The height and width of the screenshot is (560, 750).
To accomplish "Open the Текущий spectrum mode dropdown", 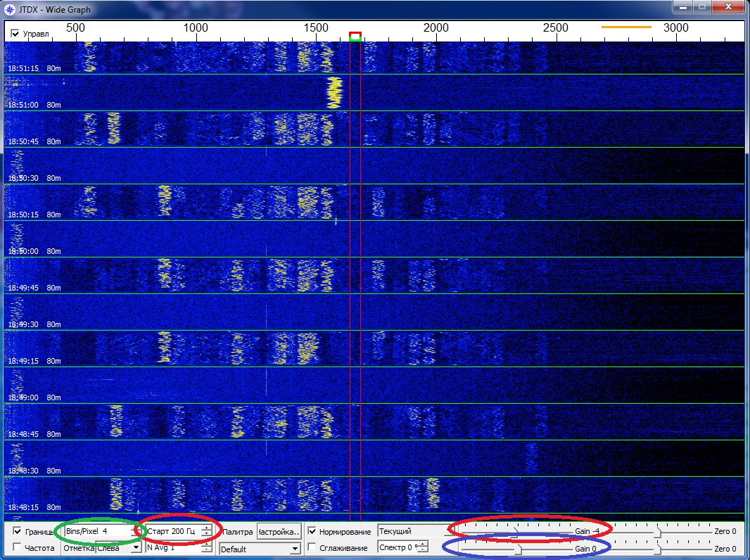I will click(412, 531).
